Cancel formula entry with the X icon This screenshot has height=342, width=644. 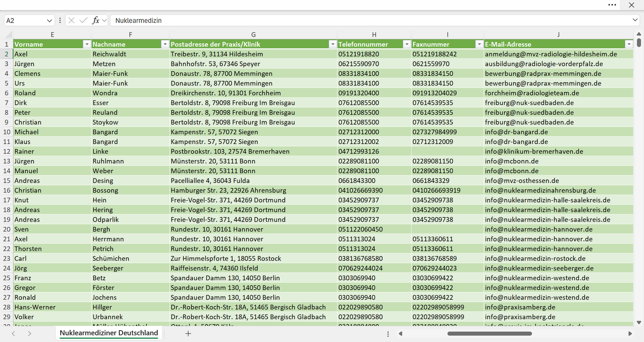click(72, 20)
